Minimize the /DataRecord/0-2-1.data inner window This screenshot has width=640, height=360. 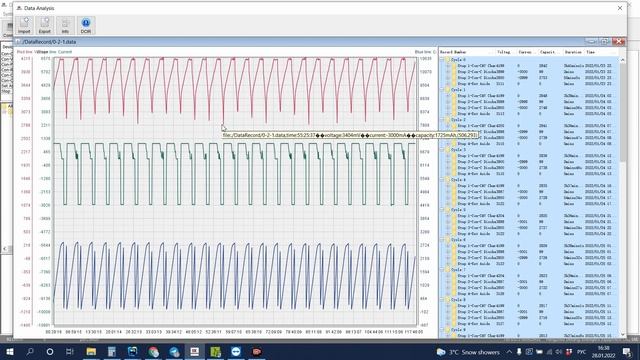click(x=591, y=41)
